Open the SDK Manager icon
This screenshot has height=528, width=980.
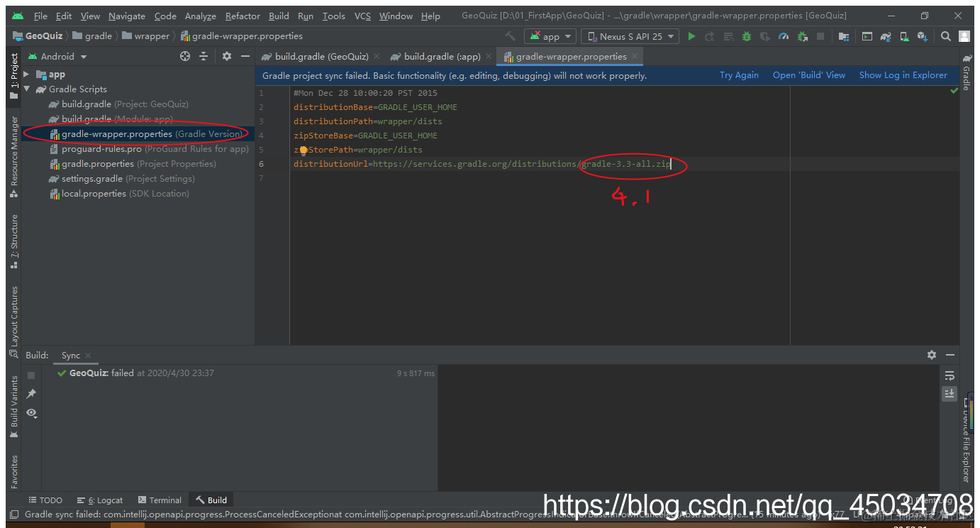922,36
